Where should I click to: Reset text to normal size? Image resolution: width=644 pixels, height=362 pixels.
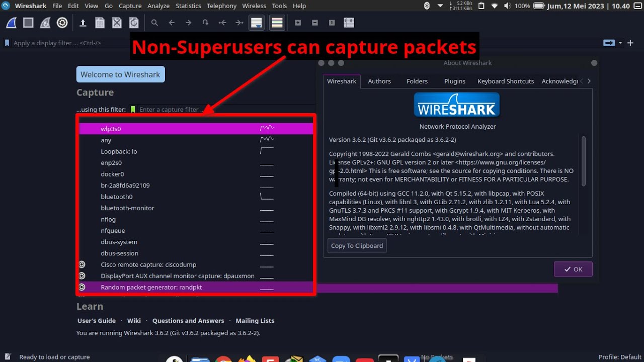332,23
